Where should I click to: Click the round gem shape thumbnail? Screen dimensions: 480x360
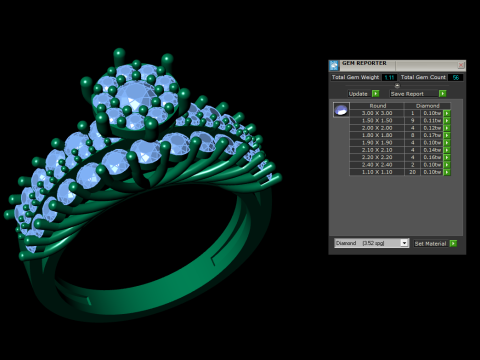coord(341,110)
